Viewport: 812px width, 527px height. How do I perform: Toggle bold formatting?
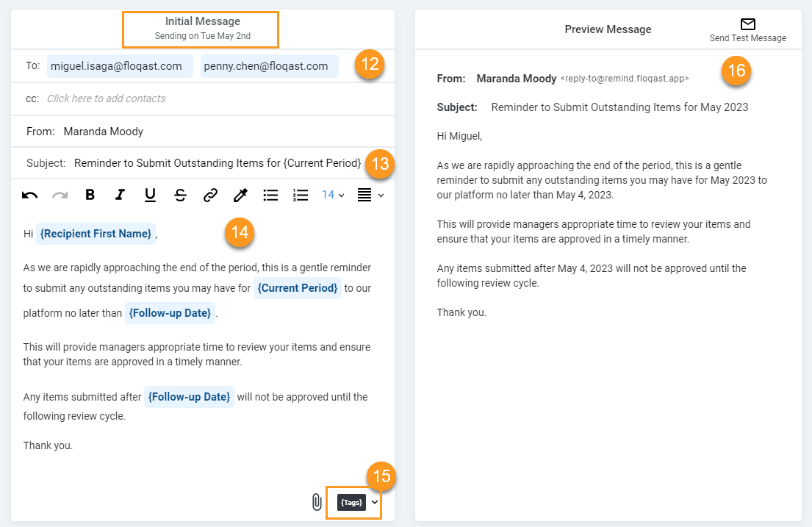point(90,195)
